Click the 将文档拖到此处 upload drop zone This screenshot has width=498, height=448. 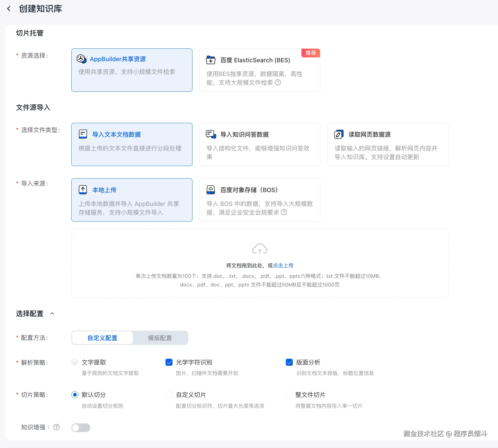click(260, 263)
